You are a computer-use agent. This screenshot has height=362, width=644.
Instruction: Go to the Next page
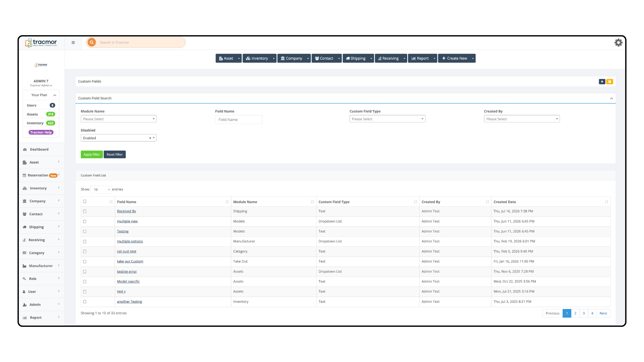(x=603, y=313)
